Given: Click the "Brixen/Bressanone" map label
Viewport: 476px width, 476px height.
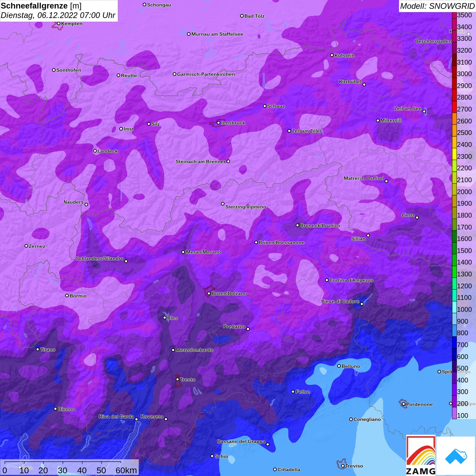Looking at the screenshot, I should [x=282, y=242].
